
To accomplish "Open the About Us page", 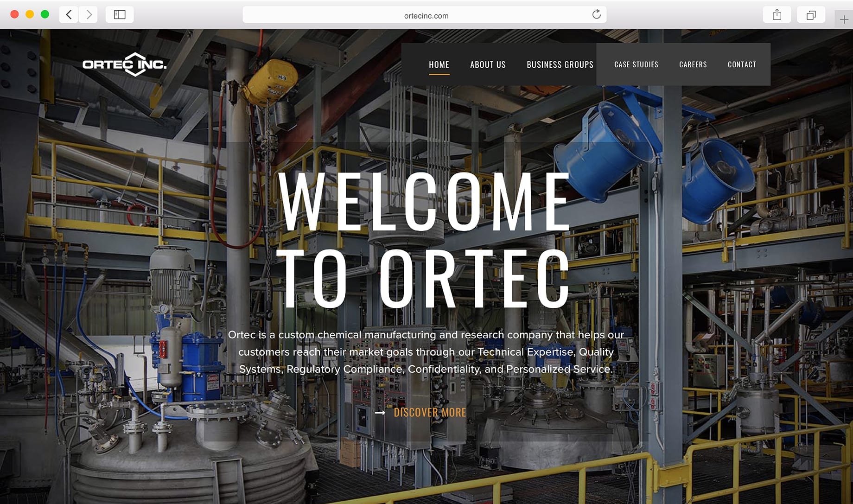I will coord(488,64).
